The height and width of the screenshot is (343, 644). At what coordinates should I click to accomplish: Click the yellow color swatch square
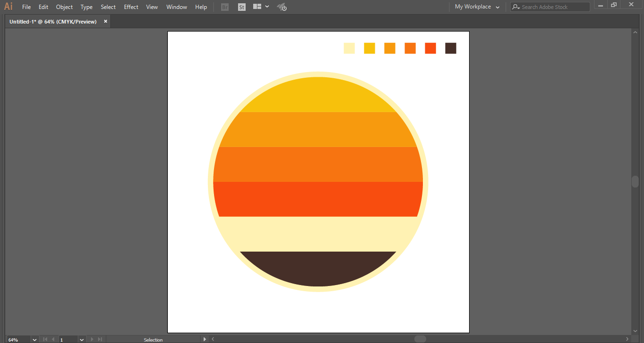tap(370, 48)
